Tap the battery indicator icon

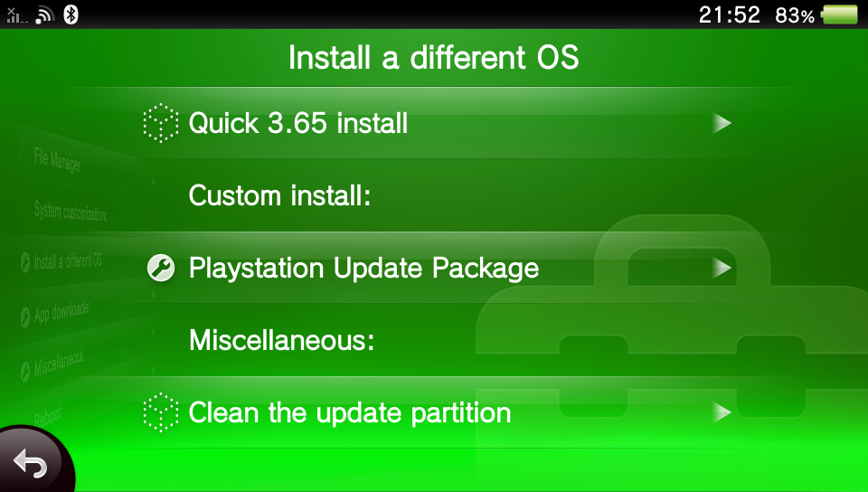840,14
